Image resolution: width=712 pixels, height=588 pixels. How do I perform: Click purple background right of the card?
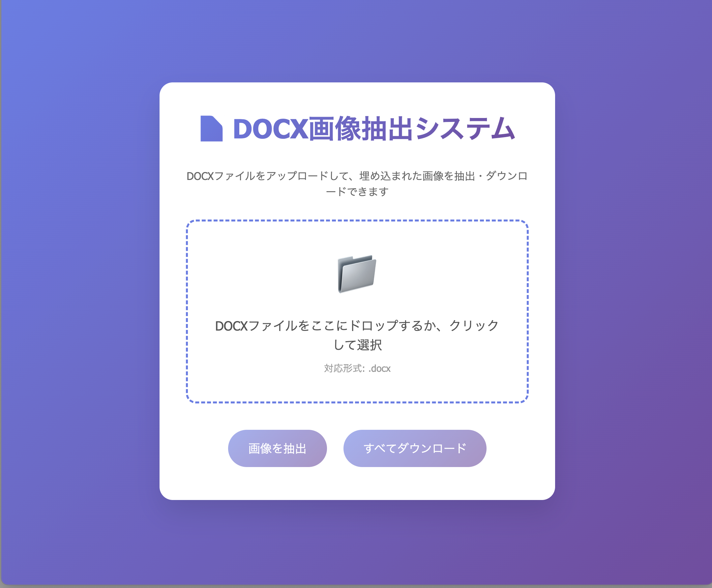point(634,291)
